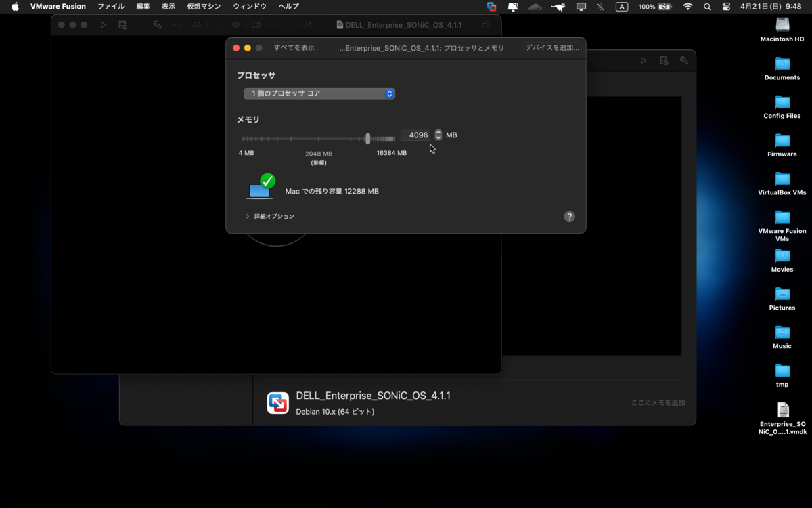Click DELL_Enterprise_SONiC_OS_4.1.1 name in library window
812x508 pixels.
[373, 396]
